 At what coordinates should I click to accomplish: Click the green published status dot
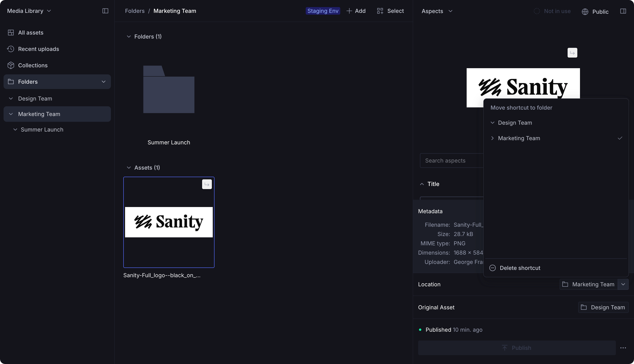[420, 330]
